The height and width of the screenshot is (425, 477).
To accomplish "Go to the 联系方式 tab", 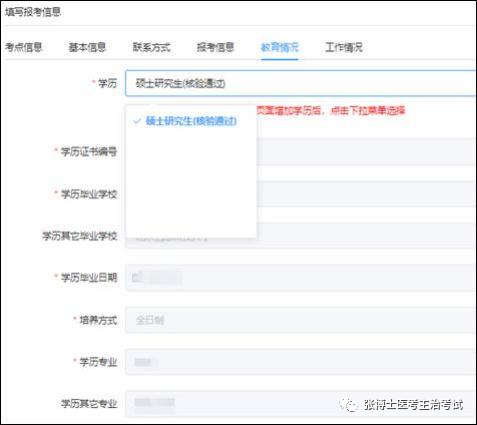I will 151,47.
